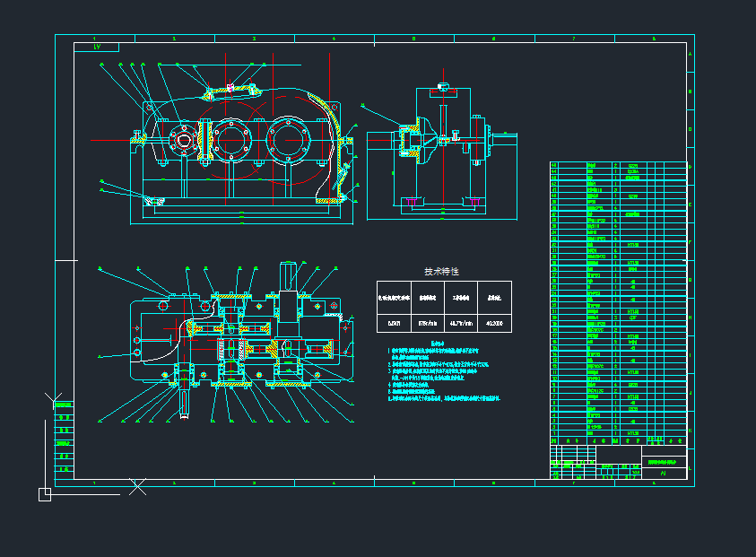Click the X-shaped marker on bottom border
This screenshot has width=756, height=557.
pyautogui.click(x=137, y=486)
